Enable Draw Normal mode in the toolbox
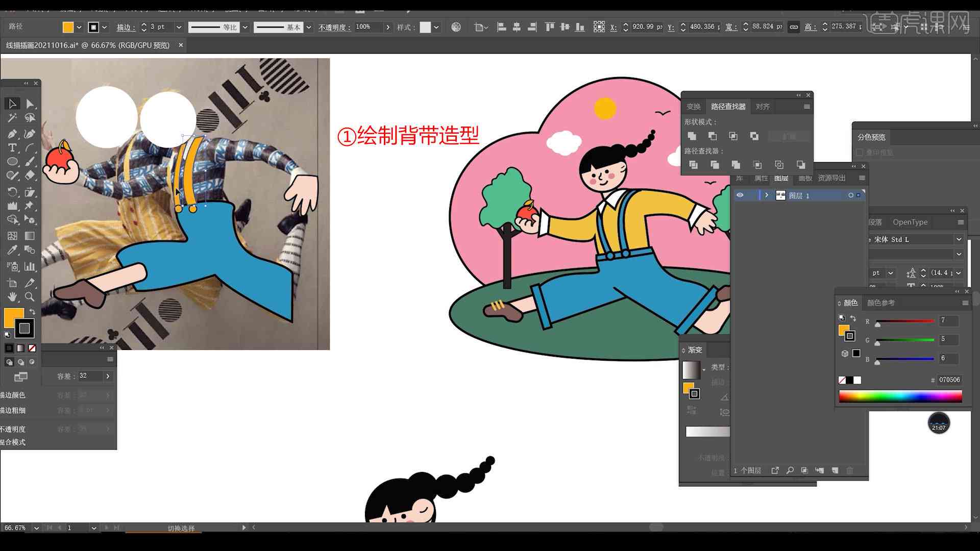The height and width of the screenshot is (551, 980). tap(9, 362)
